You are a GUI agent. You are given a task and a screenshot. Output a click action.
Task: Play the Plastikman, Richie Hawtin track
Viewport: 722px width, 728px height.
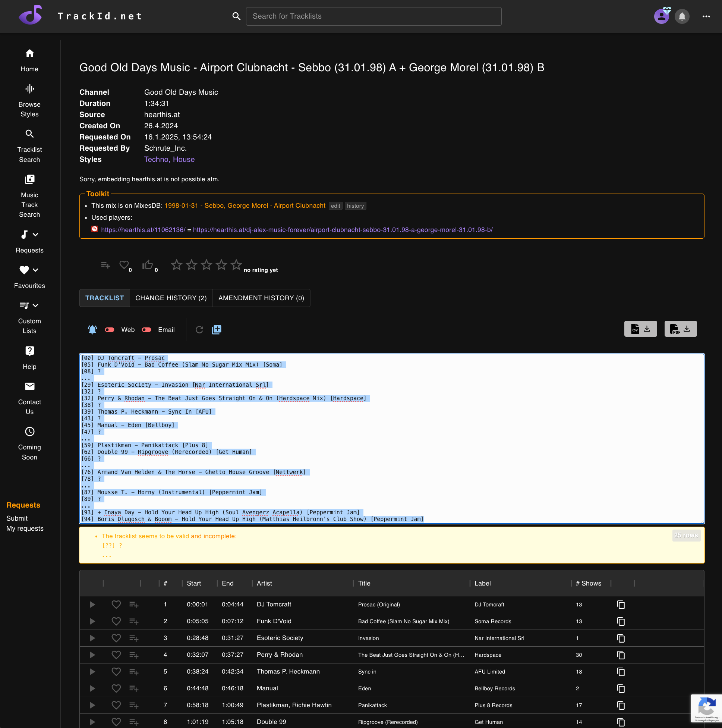92,705
